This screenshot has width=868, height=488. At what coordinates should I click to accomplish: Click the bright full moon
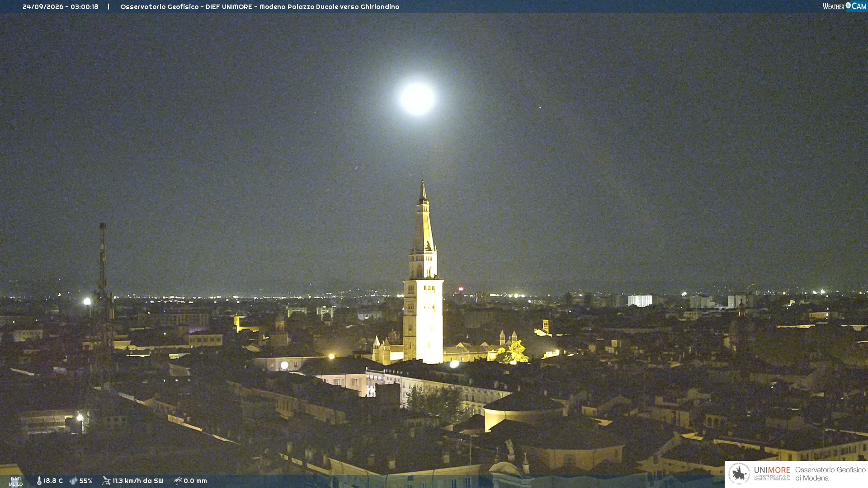click(417, 99)
